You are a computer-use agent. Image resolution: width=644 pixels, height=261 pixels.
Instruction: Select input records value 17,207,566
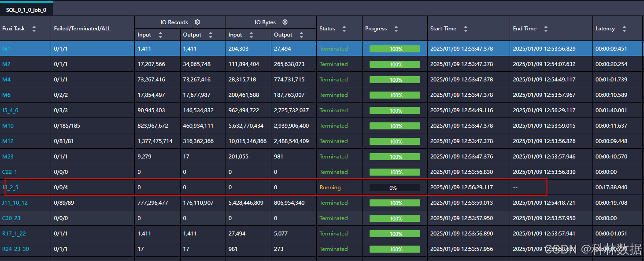pyautogui.click(x=151, y=64)
